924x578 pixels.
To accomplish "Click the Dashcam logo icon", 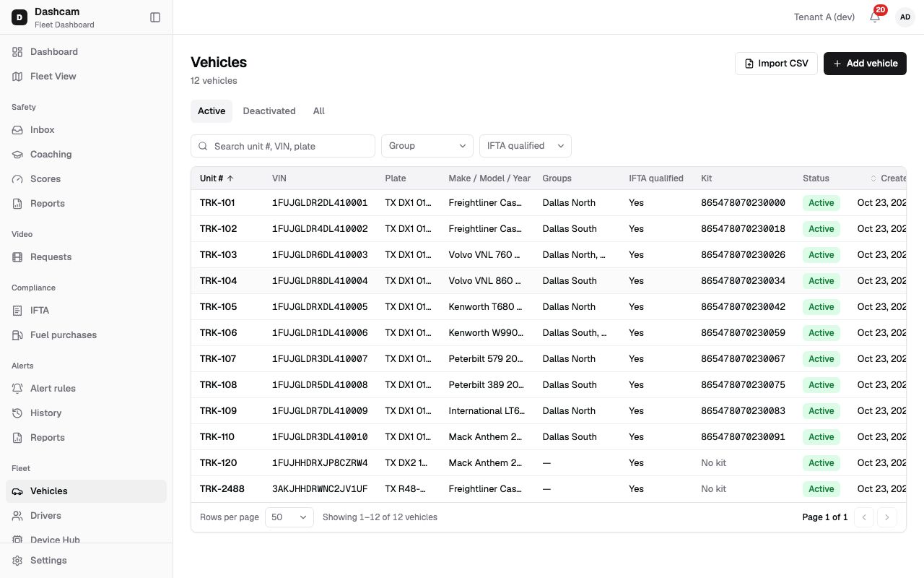I will [19, 17].
